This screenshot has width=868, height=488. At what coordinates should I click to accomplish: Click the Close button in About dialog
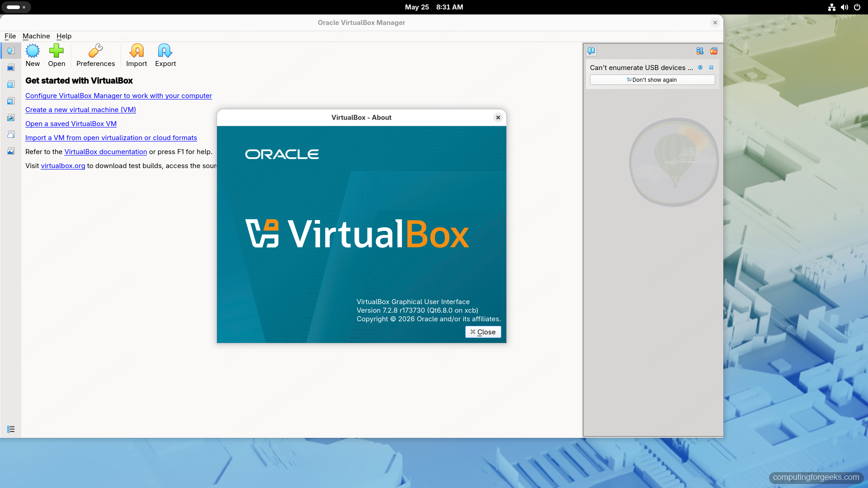click(483, 332)
